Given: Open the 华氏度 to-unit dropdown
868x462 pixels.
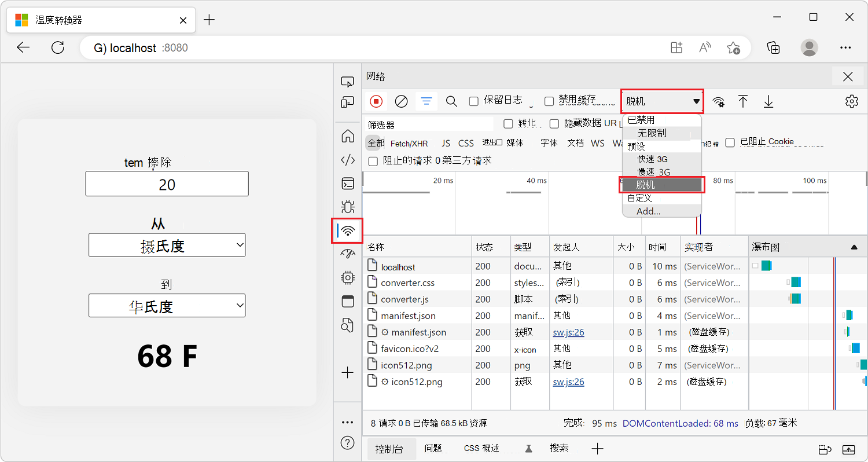Looking at the screenshot, I should (167, 306).
